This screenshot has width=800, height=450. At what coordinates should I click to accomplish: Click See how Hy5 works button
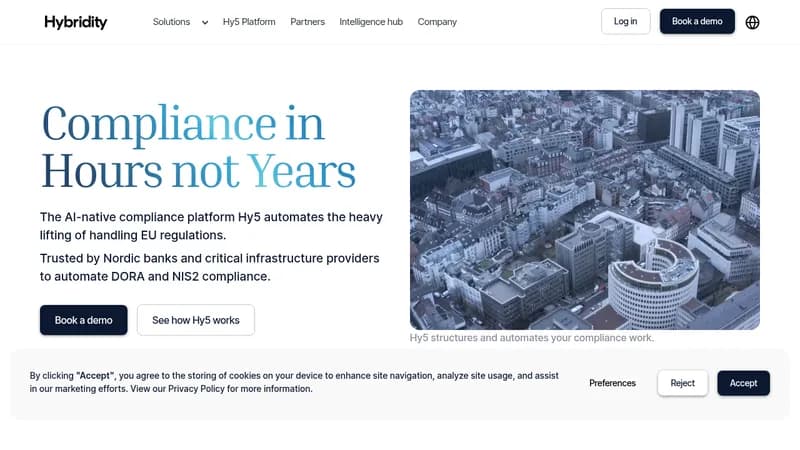tap(196, 320)
